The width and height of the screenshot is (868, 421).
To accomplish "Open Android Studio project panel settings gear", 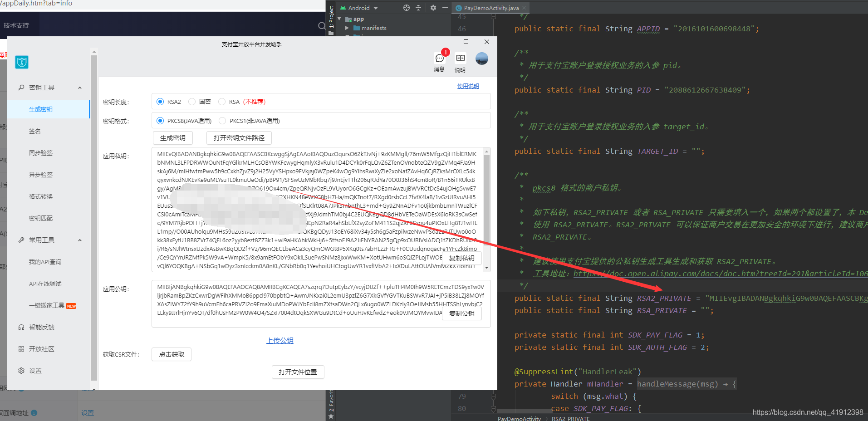I will click(433, 8).
